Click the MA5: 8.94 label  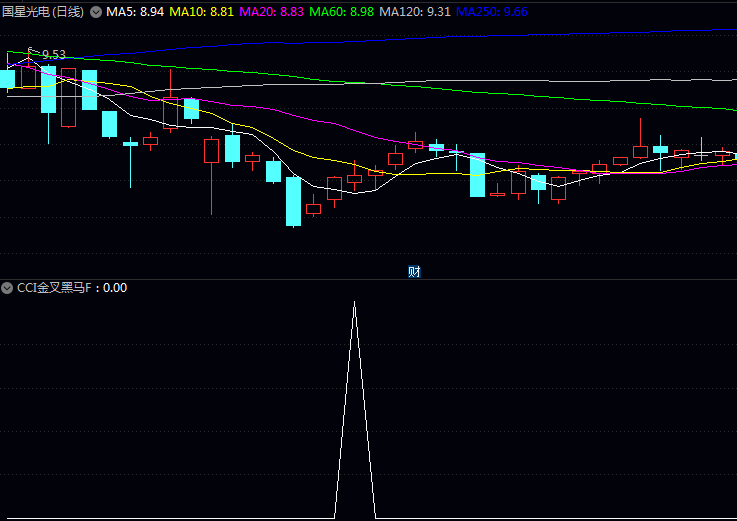tap(135, 12)
